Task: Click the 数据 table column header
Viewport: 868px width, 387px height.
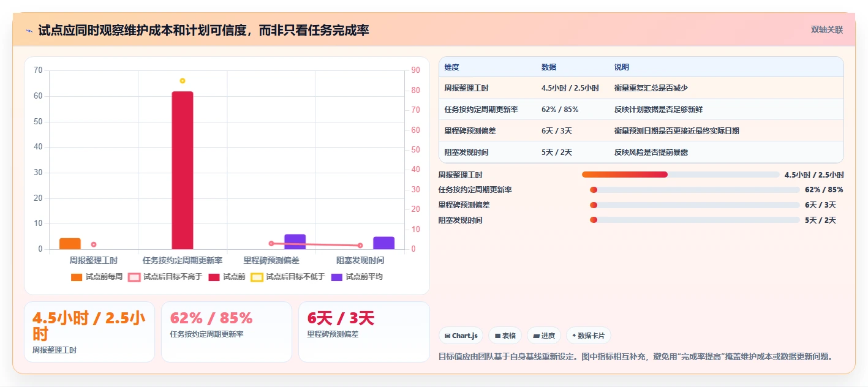Action: [549, 67]
